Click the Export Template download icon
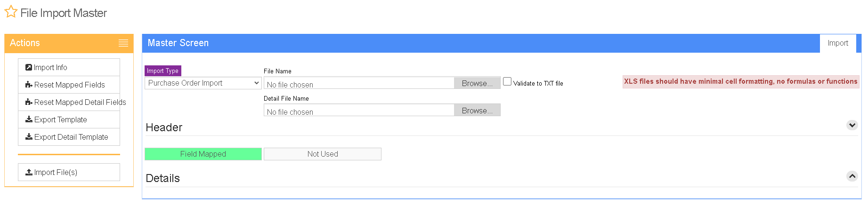Image resolution: width=868 pixels, height=214 pixels. click(x=29, y=119)
